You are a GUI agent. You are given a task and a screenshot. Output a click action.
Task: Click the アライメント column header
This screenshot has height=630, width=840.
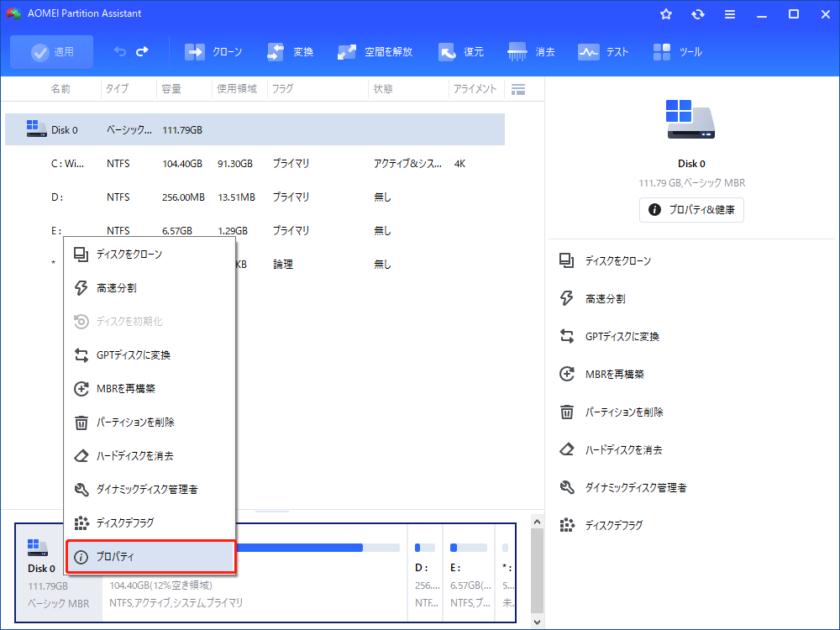point(475,89)
